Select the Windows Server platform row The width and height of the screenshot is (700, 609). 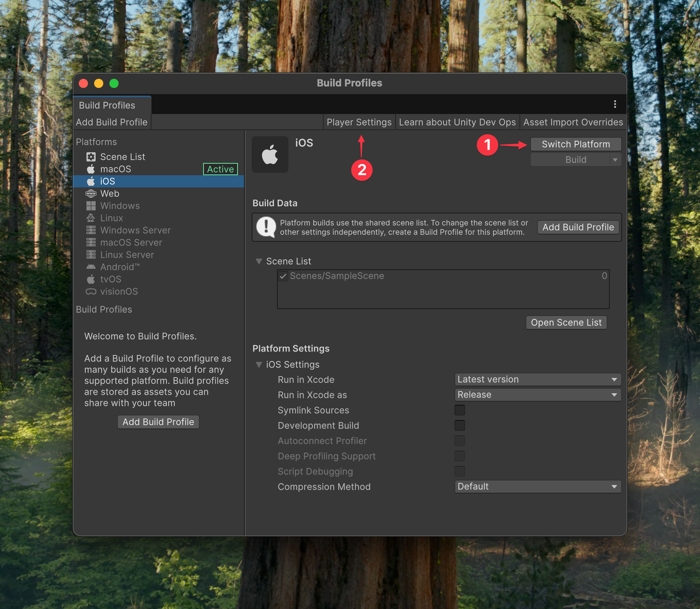158,230
